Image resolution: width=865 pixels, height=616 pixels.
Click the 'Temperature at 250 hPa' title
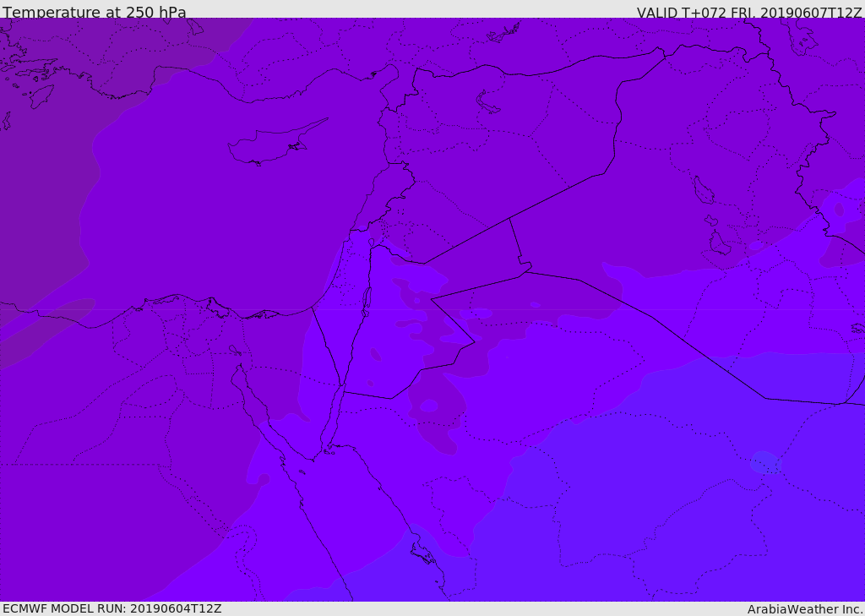coord(95,12)
